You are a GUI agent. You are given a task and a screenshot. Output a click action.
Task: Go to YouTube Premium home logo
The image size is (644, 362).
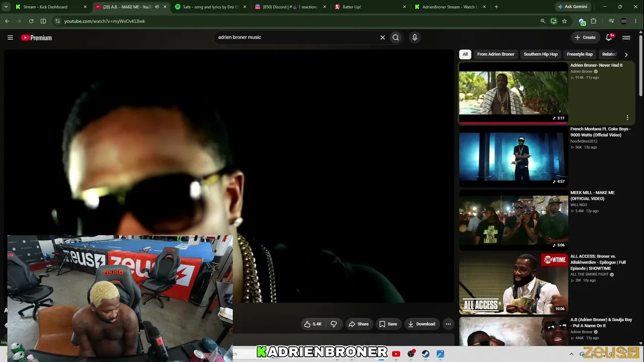pos(36,38)
